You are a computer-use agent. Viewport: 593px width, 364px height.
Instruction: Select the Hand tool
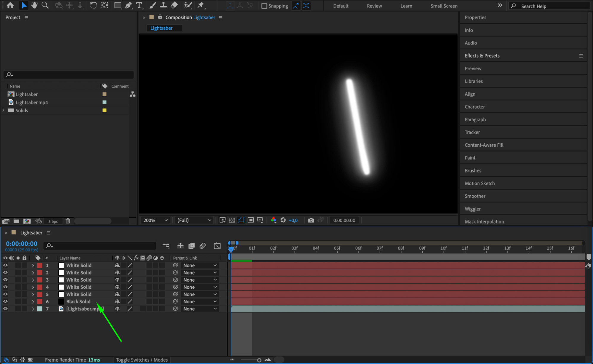point(34,5)
